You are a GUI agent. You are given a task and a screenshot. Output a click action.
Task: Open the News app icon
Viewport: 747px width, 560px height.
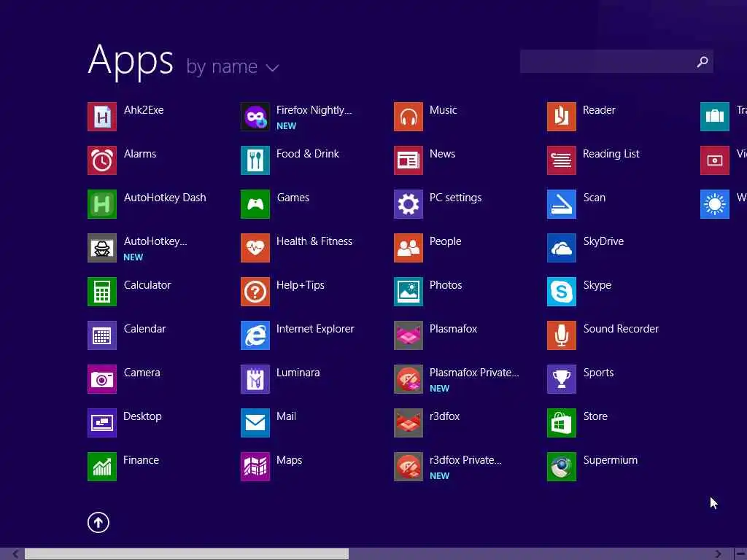point(409,160)
